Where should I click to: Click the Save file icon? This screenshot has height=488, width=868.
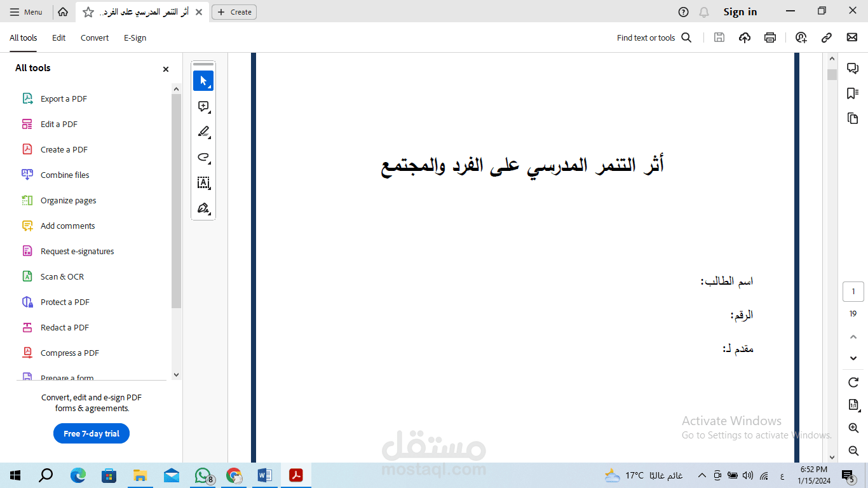[x=719, y=37]
